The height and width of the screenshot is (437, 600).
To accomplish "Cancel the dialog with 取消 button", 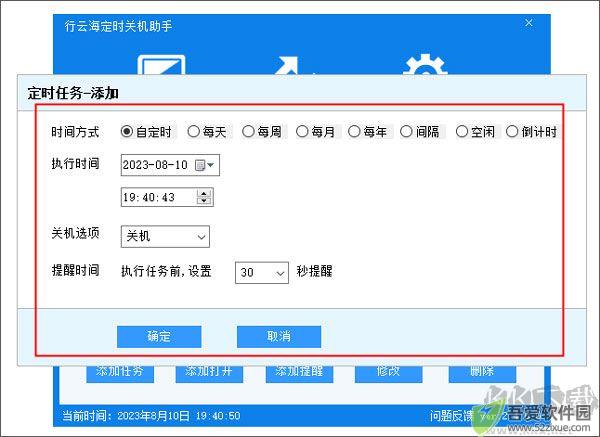I will 279,337.
